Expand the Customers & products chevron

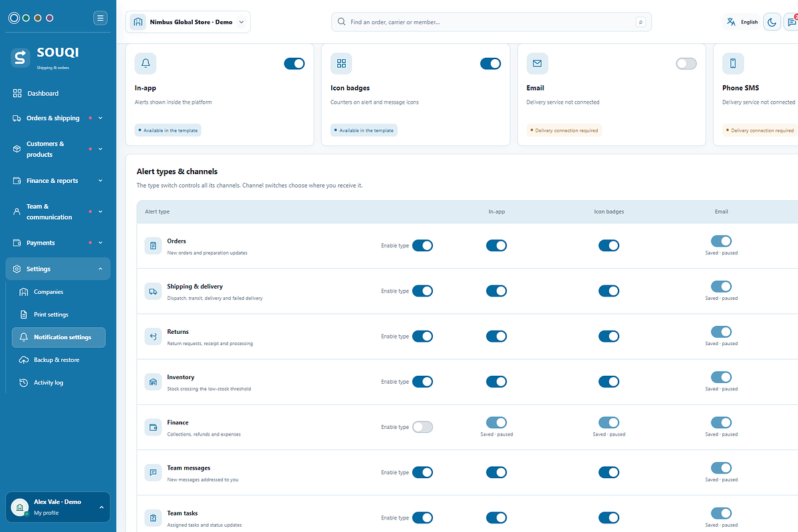point(100,149)
